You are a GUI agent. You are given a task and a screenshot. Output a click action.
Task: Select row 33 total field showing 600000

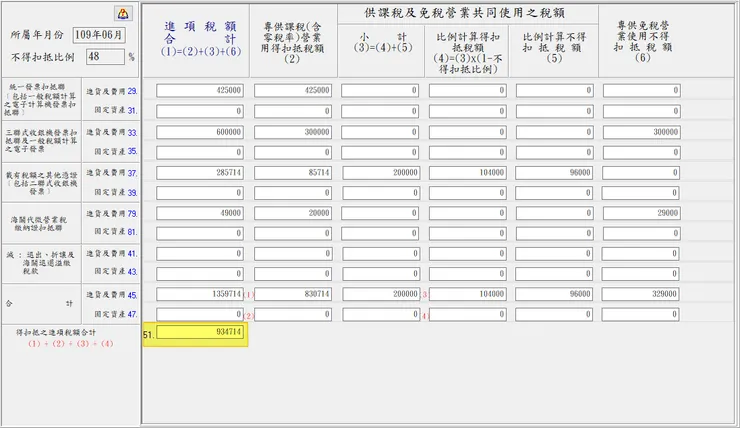tap(200, 132)
